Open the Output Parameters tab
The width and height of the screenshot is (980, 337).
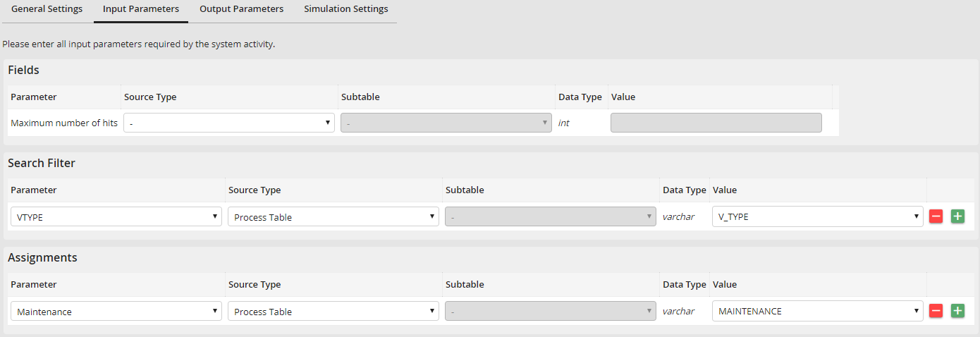pyautogui.click(x=241, y=9)
